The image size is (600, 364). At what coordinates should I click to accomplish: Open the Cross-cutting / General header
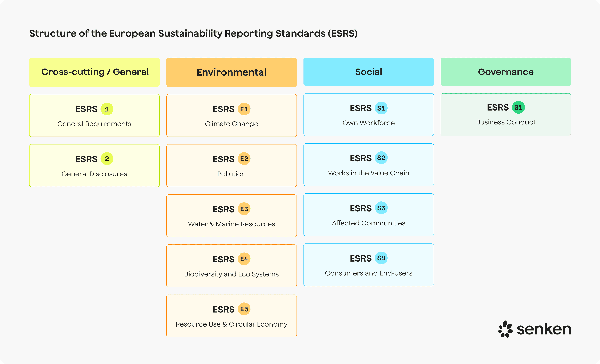click(x=95, y=72)
